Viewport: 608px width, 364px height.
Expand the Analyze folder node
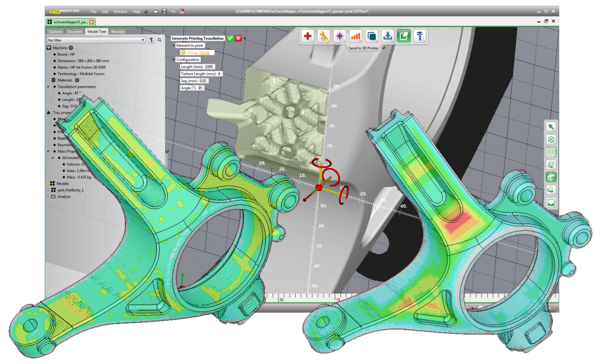49,197
